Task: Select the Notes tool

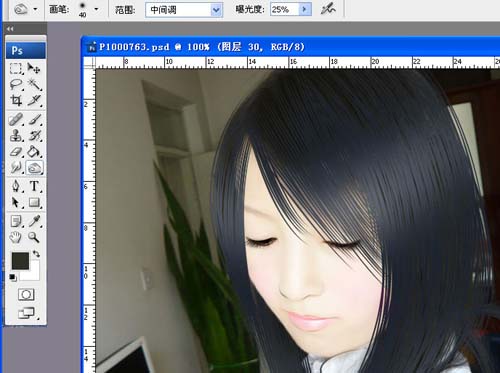Action: coord(16,221)
